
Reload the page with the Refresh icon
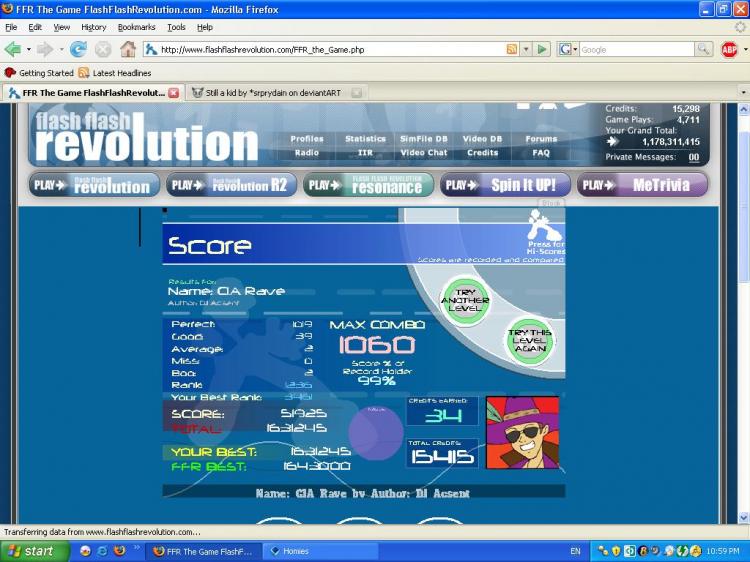click(78, 49)
